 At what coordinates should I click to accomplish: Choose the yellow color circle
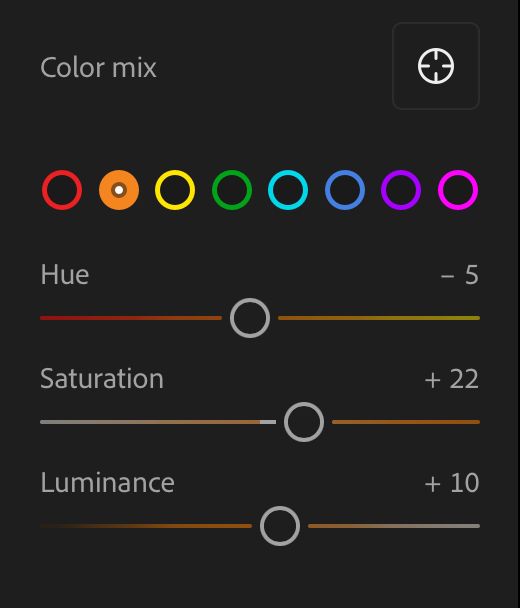click(x=175, y=190)
